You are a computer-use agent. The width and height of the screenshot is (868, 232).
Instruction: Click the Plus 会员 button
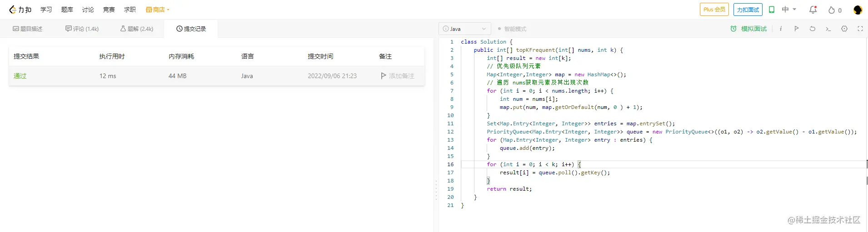pyautogui.click(x=714, y=10)
